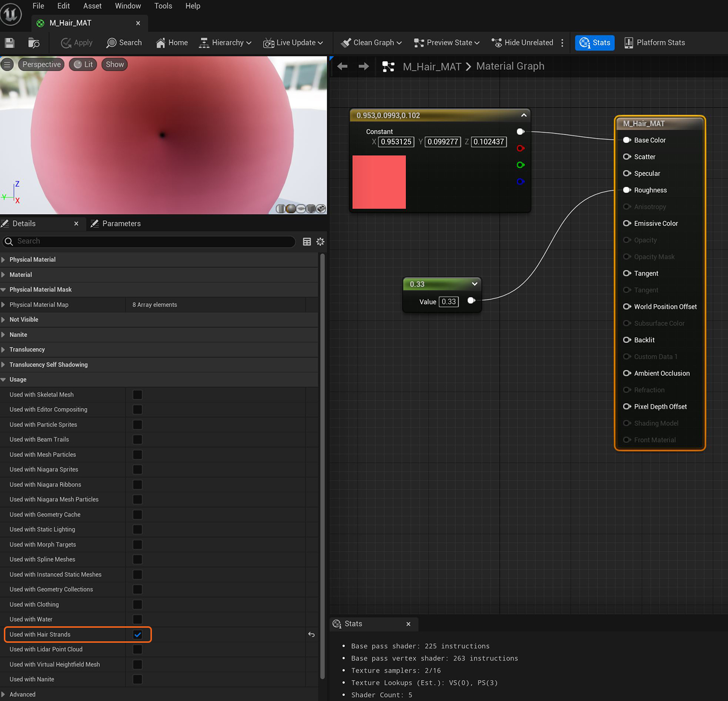Click the graph forward navigation arrow

364,66
